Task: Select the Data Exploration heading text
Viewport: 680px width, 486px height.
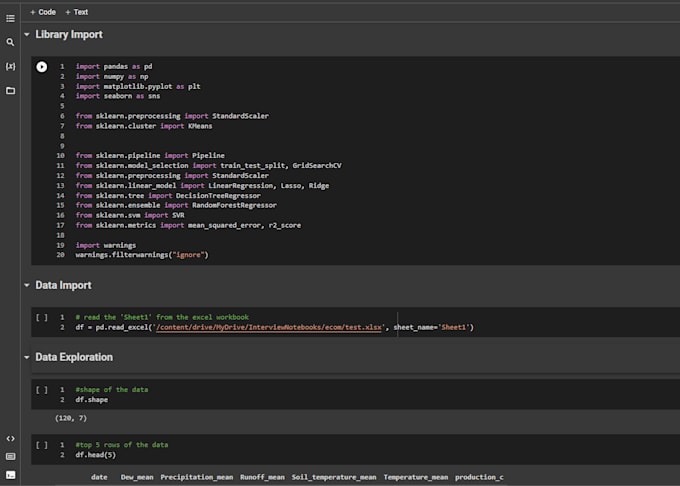Action: point(74,357)
